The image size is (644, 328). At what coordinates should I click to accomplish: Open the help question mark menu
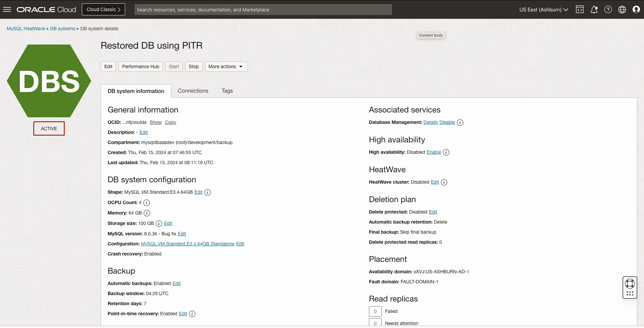click(x=608, y=9)
